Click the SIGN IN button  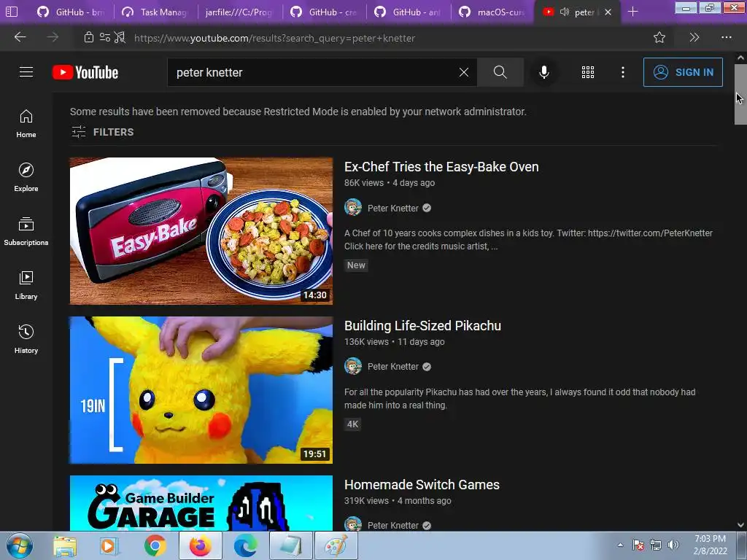click(683, 72)
